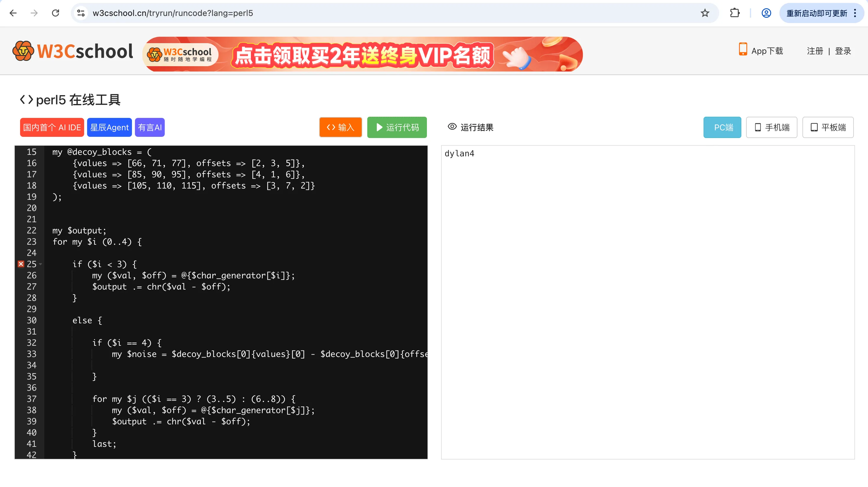Collapse code fold arrow at line 25
Viewport: 868px width, 487px height.
pyautogui.click(x=40, y=264)
